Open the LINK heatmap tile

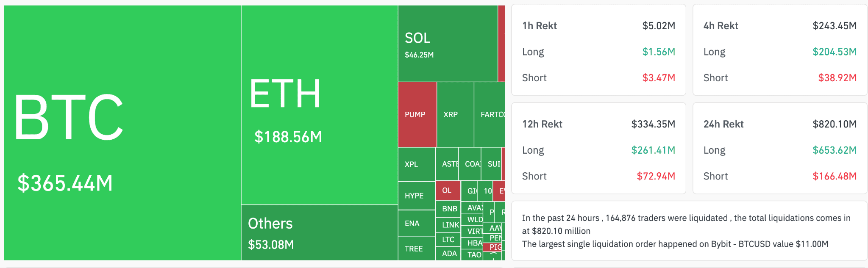(448, 225)
